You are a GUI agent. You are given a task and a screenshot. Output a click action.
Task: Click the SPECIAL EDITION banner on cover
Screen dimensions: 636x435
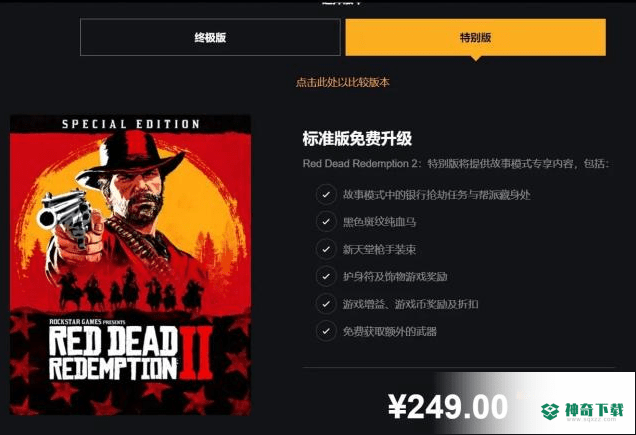pyautogui.click(x=131, y=124)
